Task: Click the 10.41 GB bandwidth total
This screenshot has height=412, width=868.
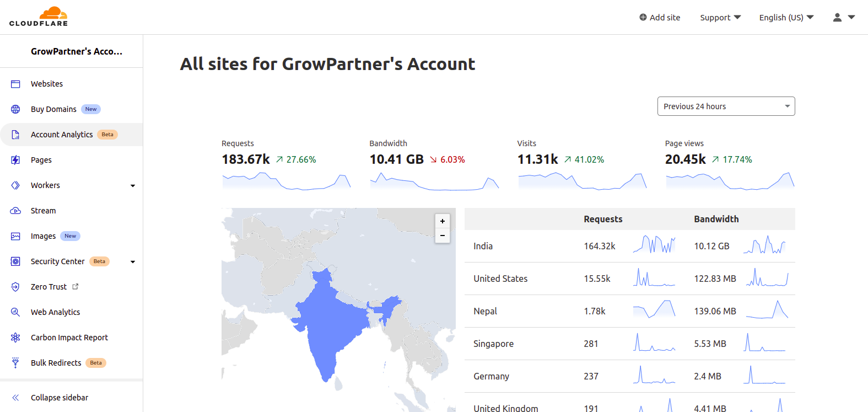Action: tap(397, 159)
